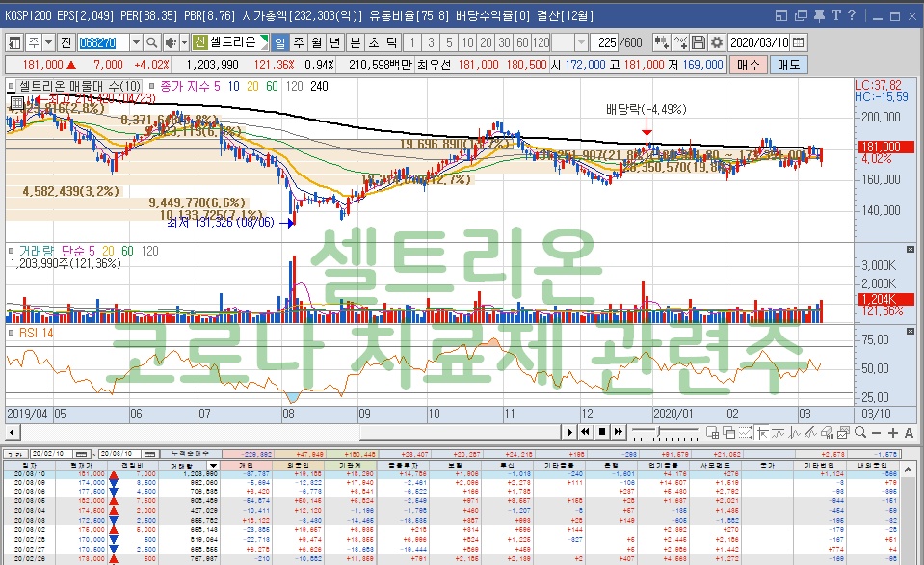Toggle the RSI 14 legend box
This screenshot has width=924, height=565.
tap(12, 333)
